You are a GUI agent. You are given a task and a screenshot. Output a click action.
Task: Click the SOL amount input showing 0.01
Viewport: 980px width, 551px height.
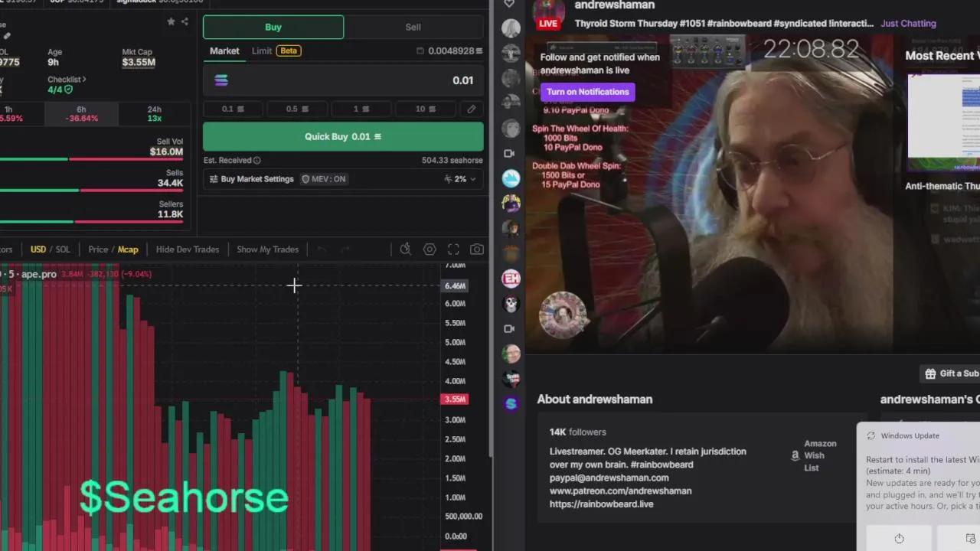[343, 80]
